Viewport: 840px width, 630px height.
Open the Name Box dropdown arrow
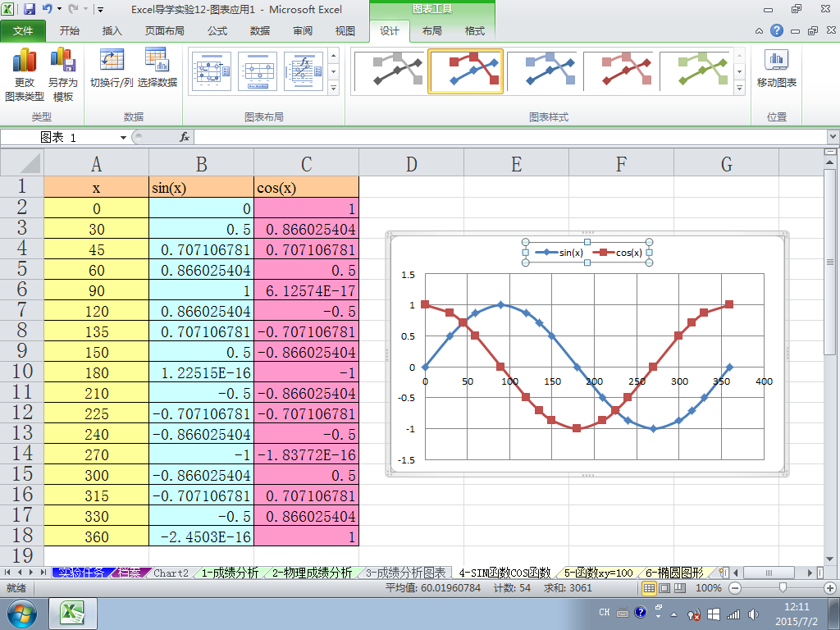123,138
